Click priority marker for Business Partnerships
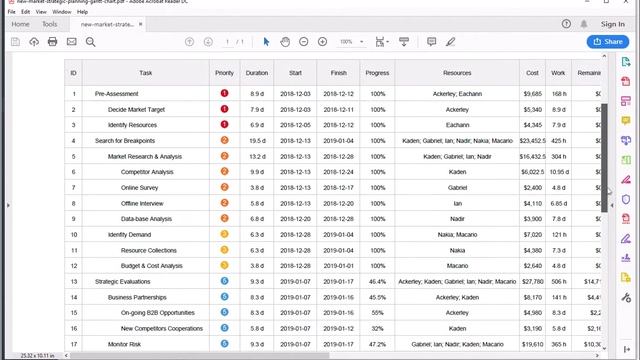The height and width of the screenshot is (360, 640). point(224,297)
